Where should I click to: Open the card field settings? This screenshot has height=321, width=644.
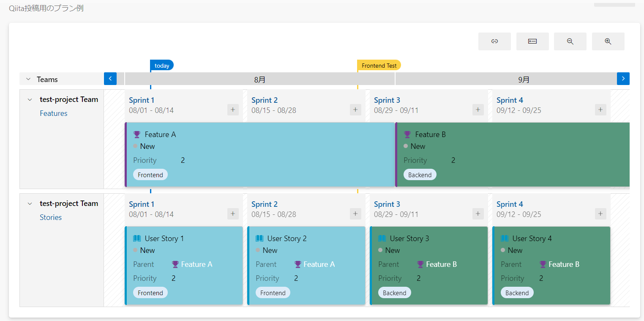[x=532, y=41]
